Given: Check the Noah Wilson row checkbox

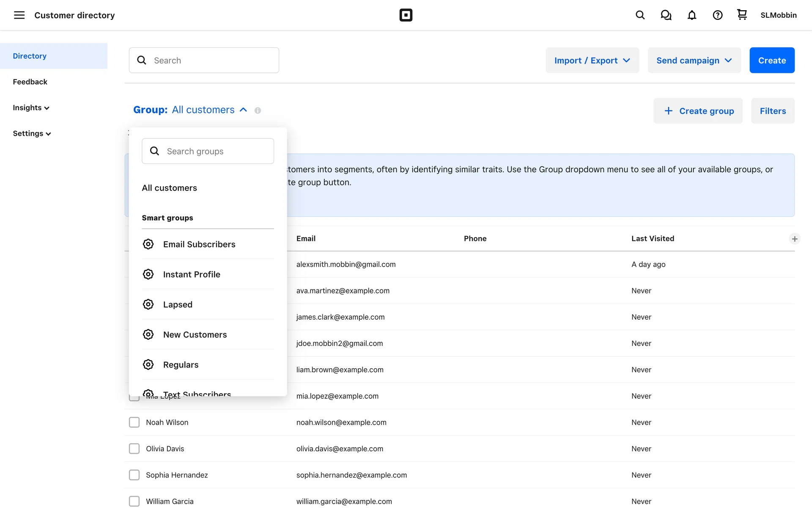Looking at the screenshot, I should pyautogui.click(x=134, y=422).
